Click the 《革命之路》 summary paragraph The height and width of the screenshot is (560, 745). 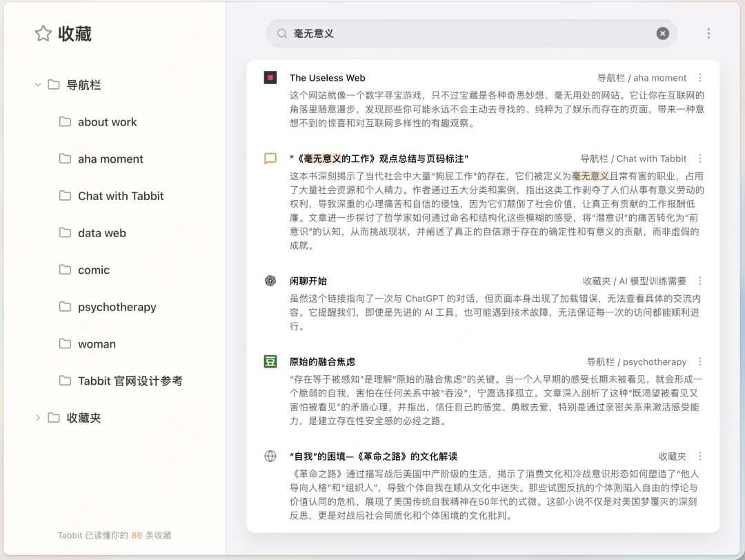coord(495,494)
